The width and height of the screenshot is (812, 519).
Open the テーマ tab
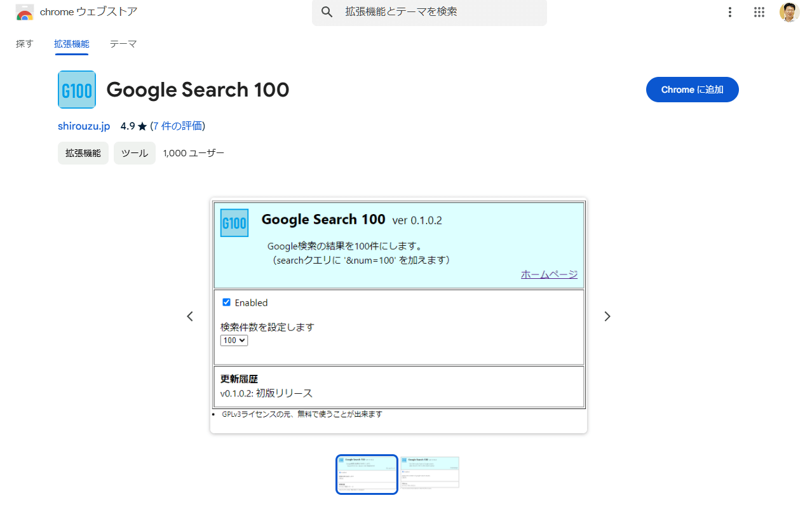pyautogui.click(x=123, y=44)
